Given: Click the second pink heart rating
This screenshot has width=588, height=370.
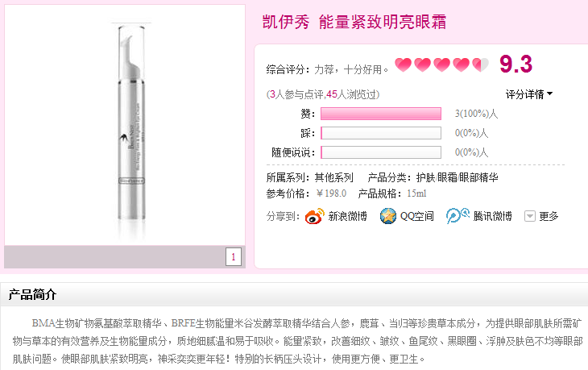Looking at the screenshot, I should 422,65.
